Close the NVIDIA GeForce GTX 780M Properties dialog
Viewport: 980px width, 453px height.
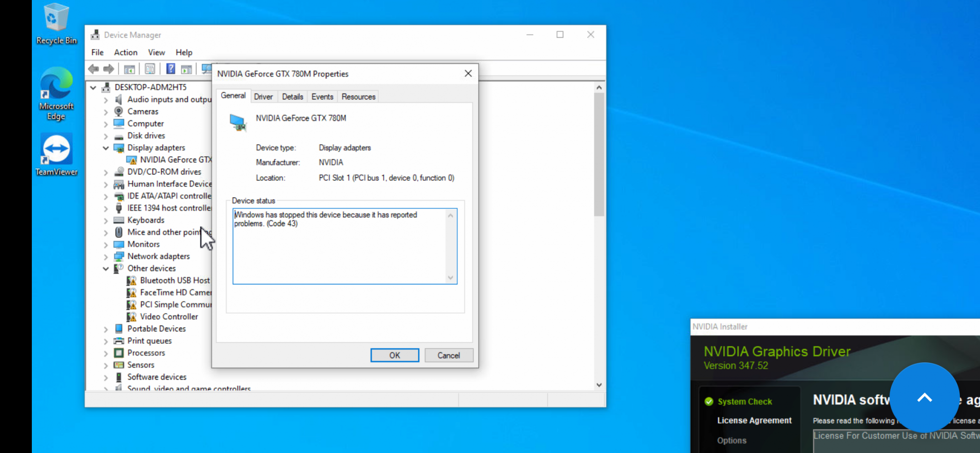pos(468,74)
